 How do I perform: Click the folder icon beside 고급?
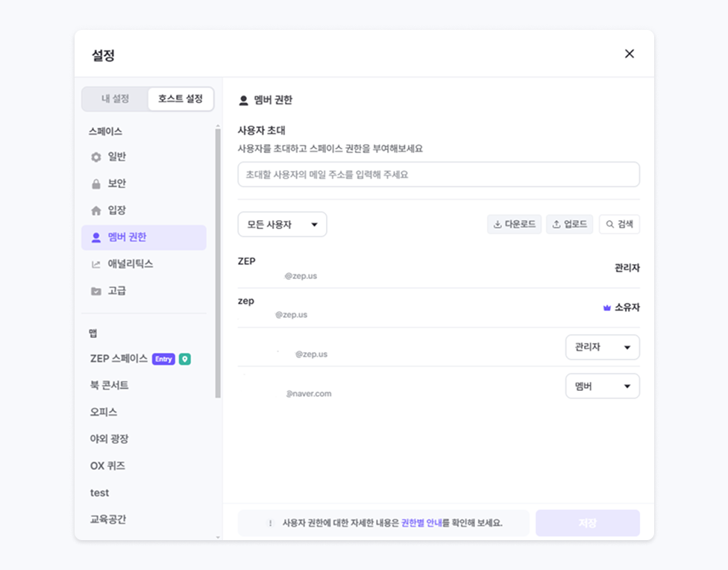(95, 291)
